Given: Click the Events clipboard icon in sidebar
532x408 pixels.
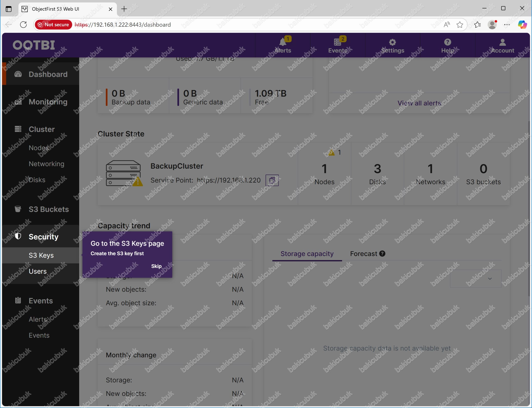Looking at the screenshot, I should click(18, 301).
